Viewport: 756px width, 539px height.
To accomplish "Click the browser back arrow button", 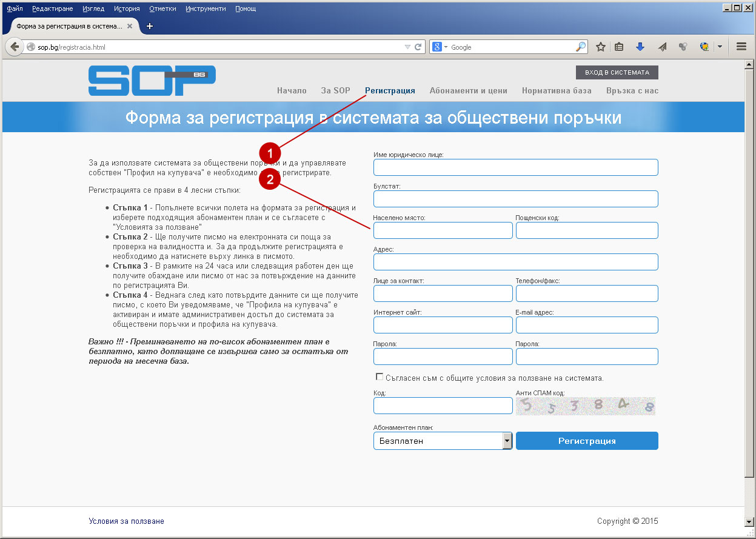I will pos(15,47).
